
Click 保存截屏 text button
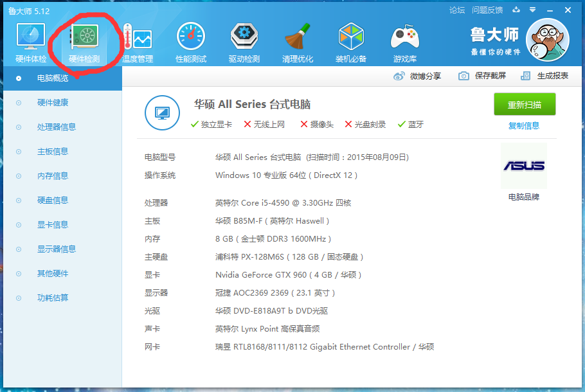point(491,76)
